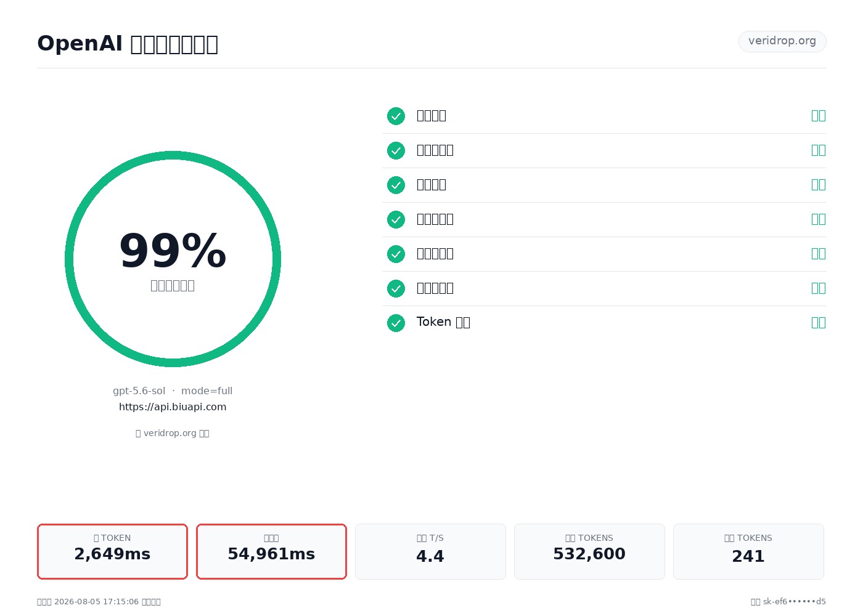Click the fourth green check icon in checklist
Image resolution: width=863 pixels, height=616 pixels.
coord(396,219)
